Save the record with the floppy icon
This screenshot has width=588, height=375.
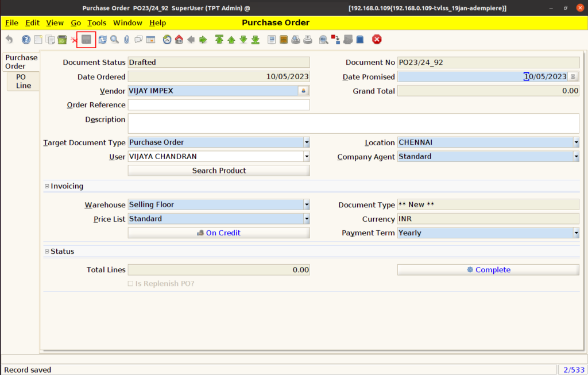pyautogui.click(x=86, y=40)
